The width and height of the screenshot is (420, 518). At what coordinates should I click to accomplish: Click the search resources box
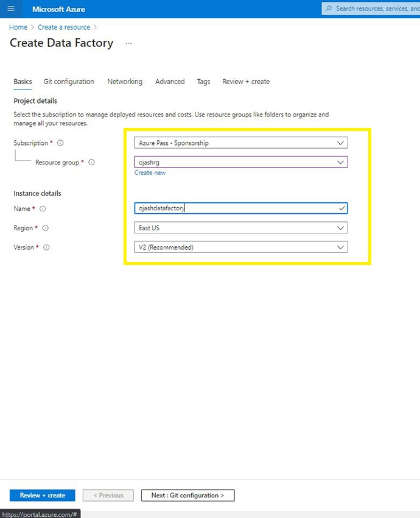[x=371, y=9]
